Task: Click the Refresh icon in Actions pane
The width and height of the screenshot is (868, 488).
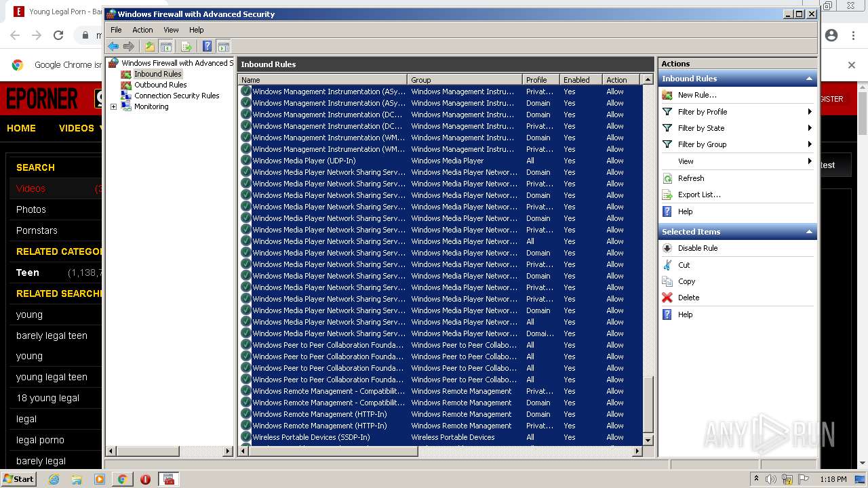Action: tap(667, 178)
